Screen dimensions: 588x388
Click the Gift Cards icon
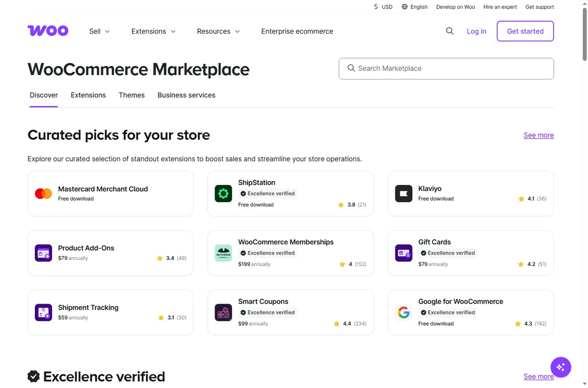click(404, 253)
